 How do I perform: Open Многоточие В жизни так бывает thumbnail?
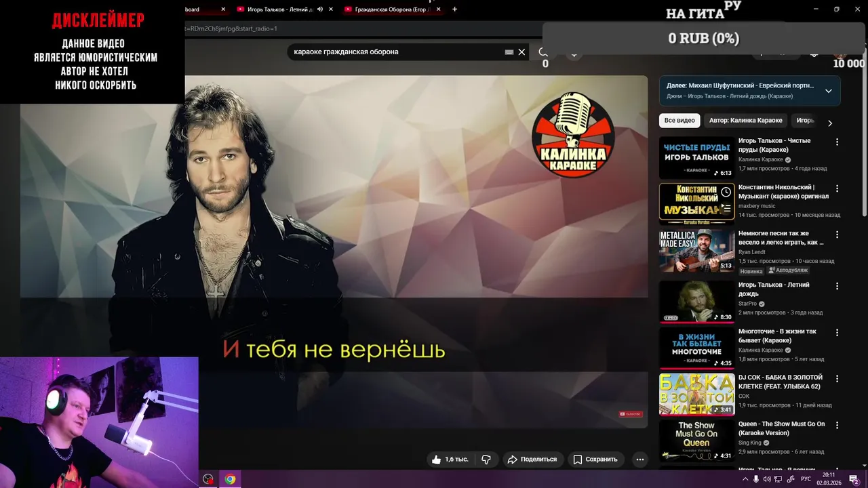click(x=696, y=348)
